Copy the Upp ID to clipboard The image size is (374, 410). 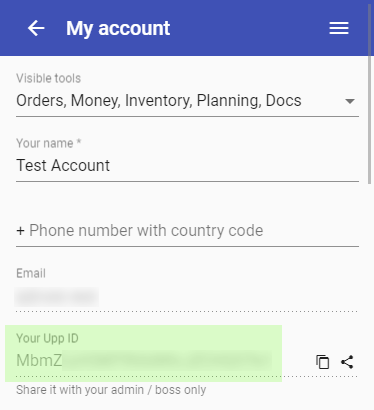322,362
